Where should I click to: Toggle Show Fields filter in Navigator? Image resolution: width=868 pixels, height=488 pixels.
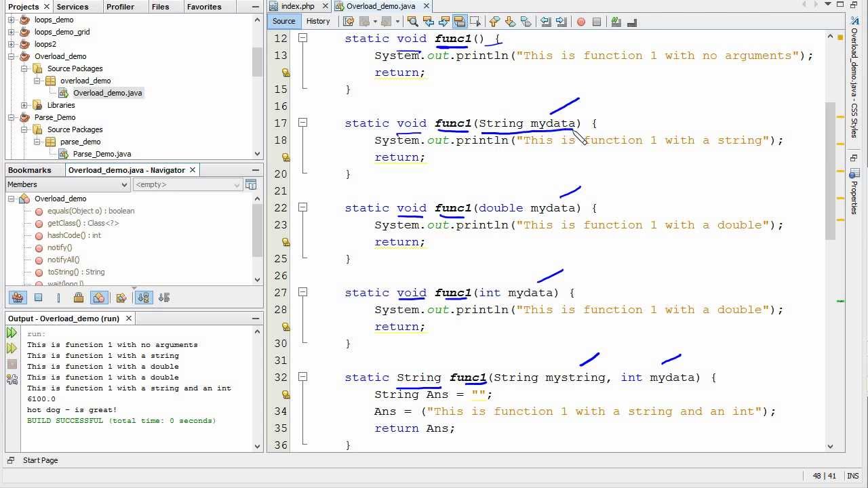pyautogui.click(x=38, y=298)
